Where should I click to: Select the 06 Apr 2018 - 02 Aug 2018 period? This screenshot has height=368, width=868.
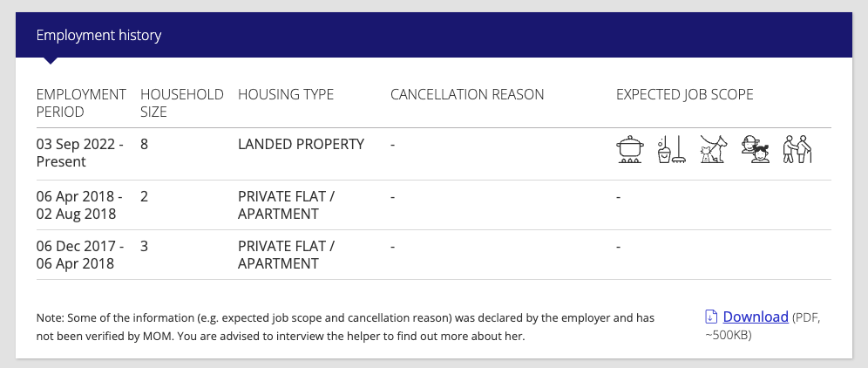point(79,205)
